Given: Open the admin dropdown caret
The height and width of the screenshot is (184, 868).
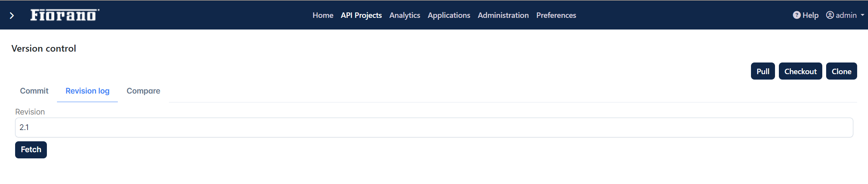Looking at the screenshot, I should coord(863,15).
